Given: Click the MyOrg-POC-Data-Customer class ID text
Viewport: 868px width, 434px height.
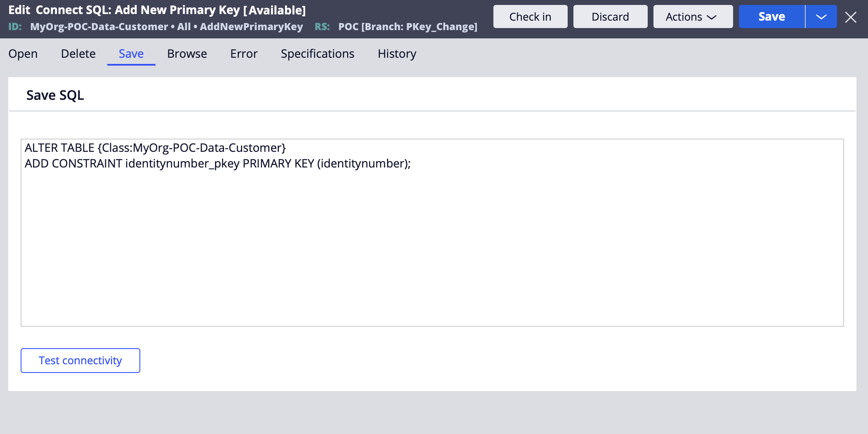Looking at the screenshot, I should (99, 27).
